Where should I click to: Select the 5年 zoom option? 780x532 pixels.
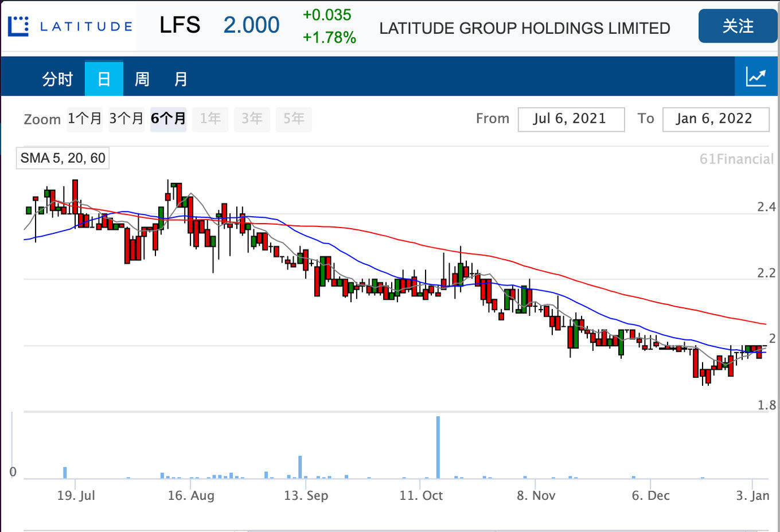pyautogui.click(x=294, y=119)
